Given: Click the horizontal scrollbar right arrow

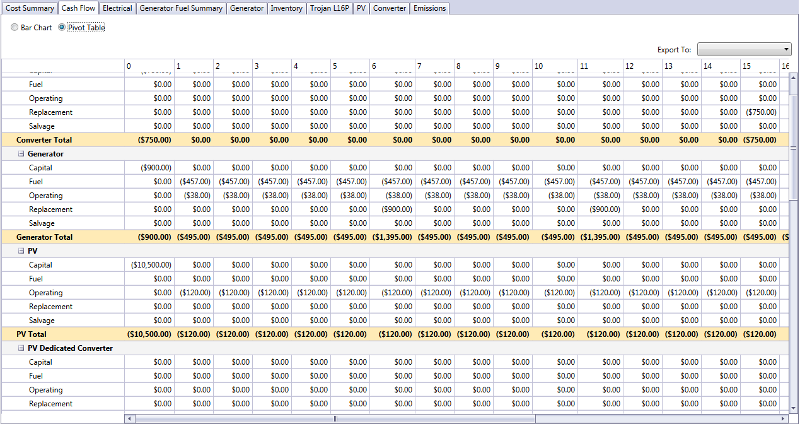Looking at the screenshot, I should (x=783, y=418).
